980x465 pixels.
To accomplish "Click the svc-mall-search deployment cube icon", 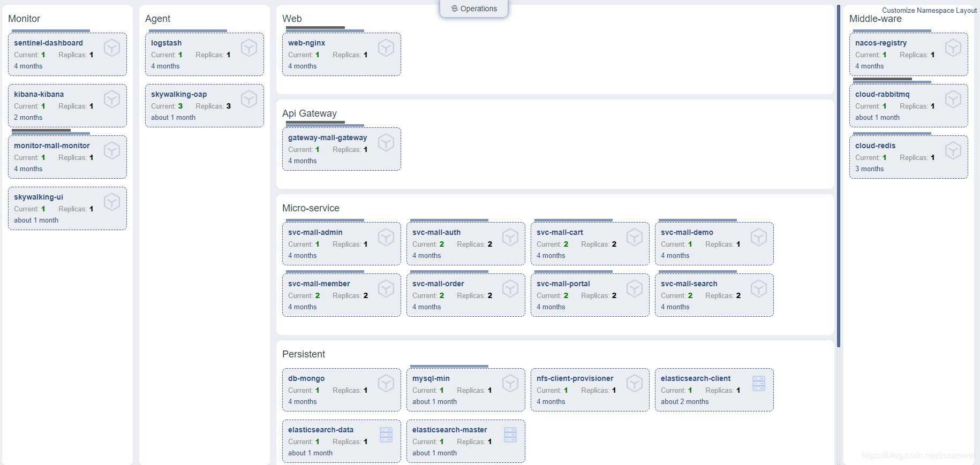I will [759, 289].
